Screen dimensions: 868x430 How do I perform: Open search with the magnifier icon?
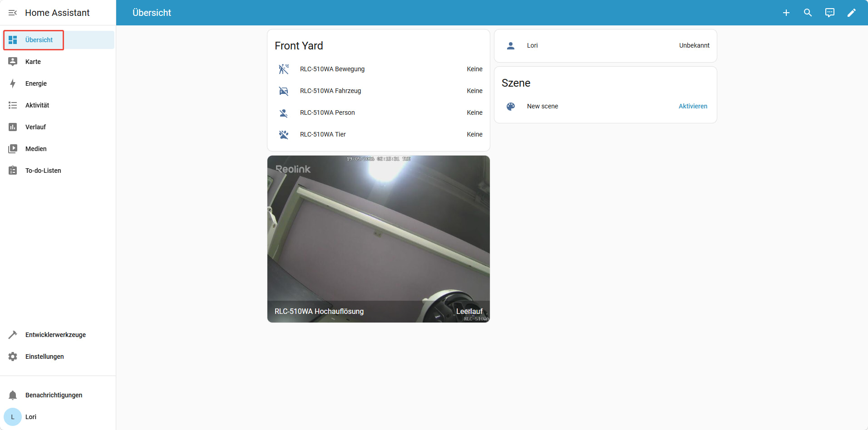[x=808, y=13]
